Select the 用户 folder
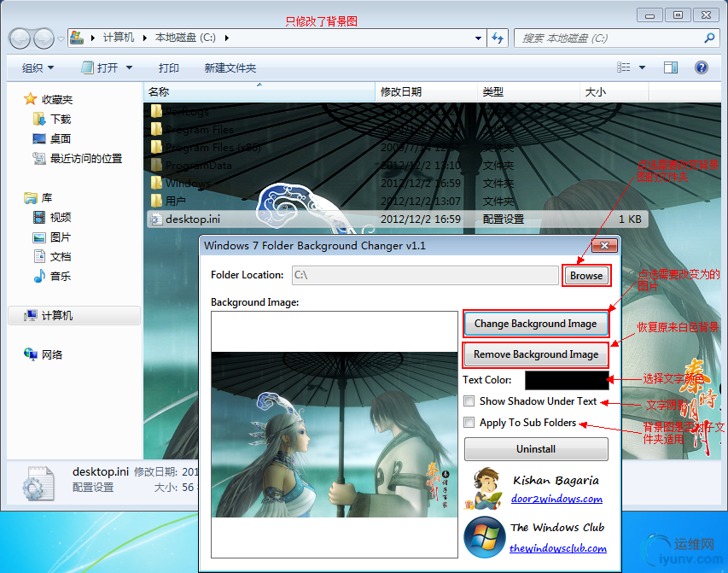The height and width of the screenshot is (573, 728). coord(168,202)
